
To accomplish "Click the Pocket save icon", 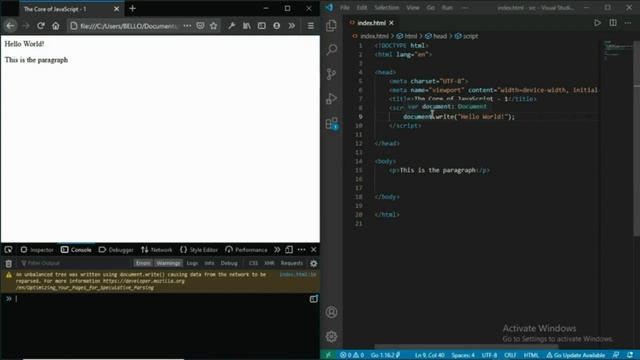I will (200, 26).
